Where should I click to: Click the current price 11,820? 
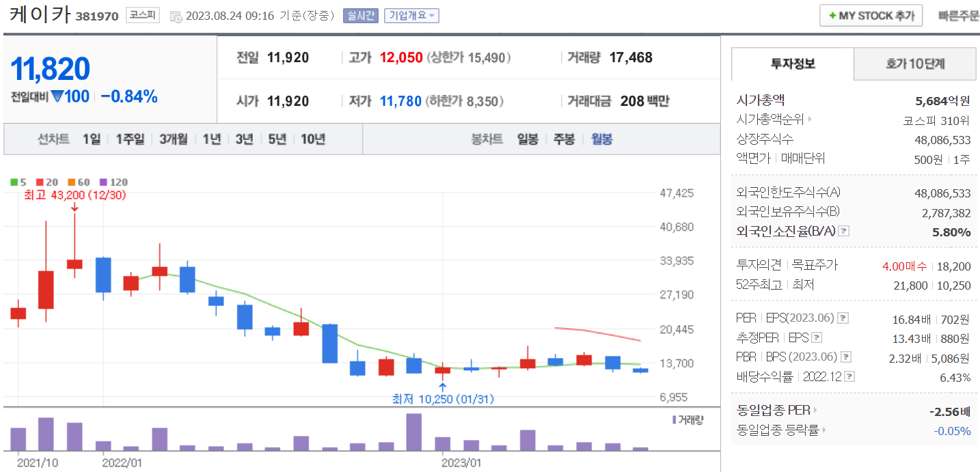(x=51, y=69)
